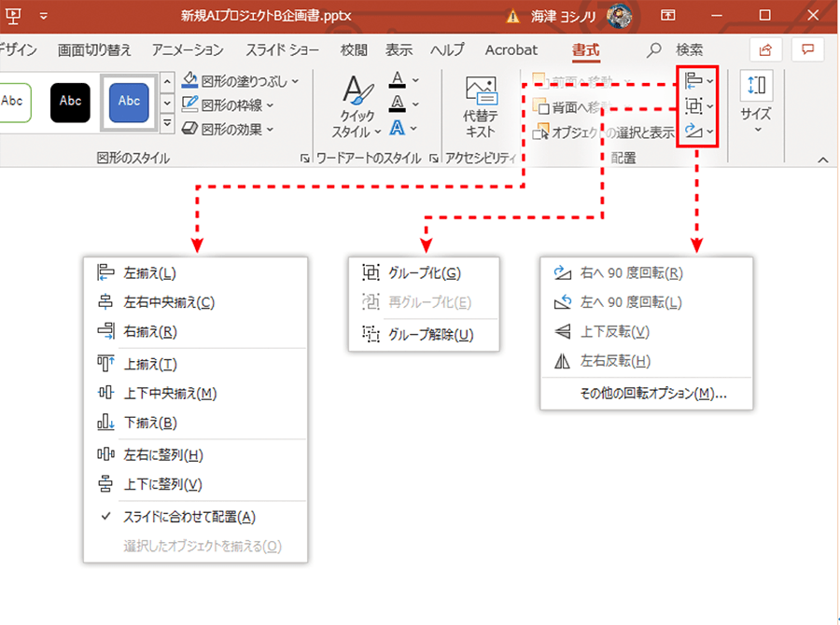840x625 pixels.
Task: Click the 代替テキスト alt text button
Action: point(480,107)
